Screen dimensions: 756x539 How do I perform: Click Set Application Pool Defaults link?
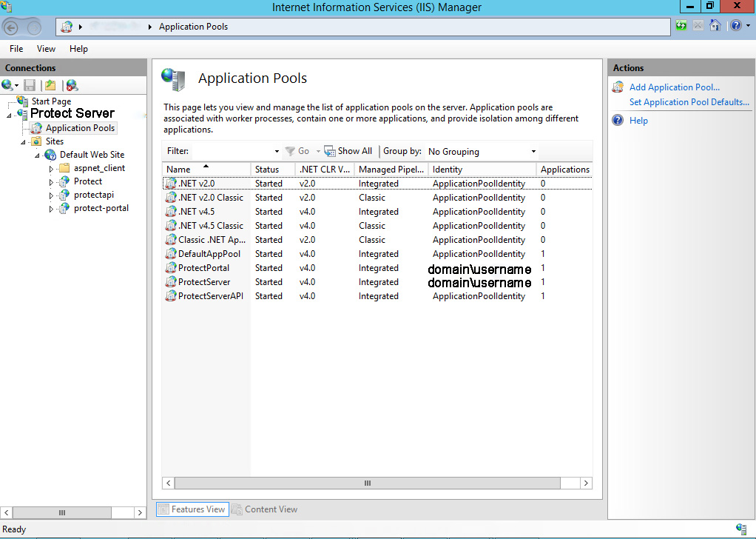[689, 102]
